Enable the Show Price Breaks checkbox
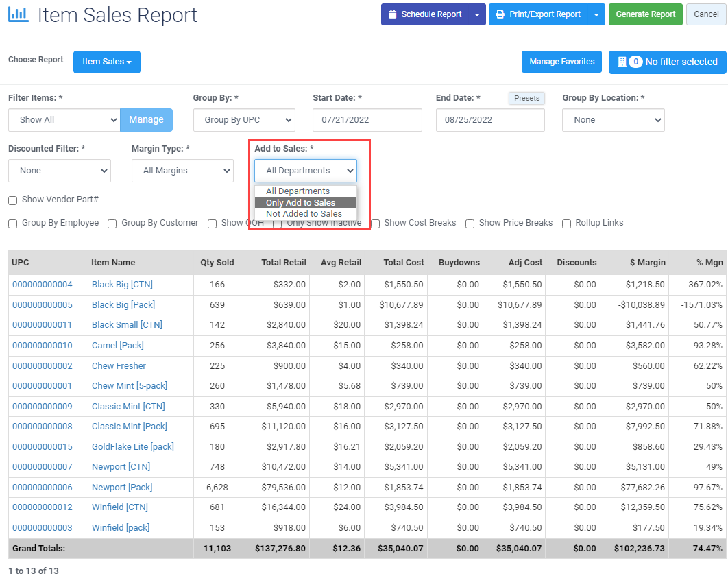The height and width of the screenshot is (576, 728). coord(470,224)
